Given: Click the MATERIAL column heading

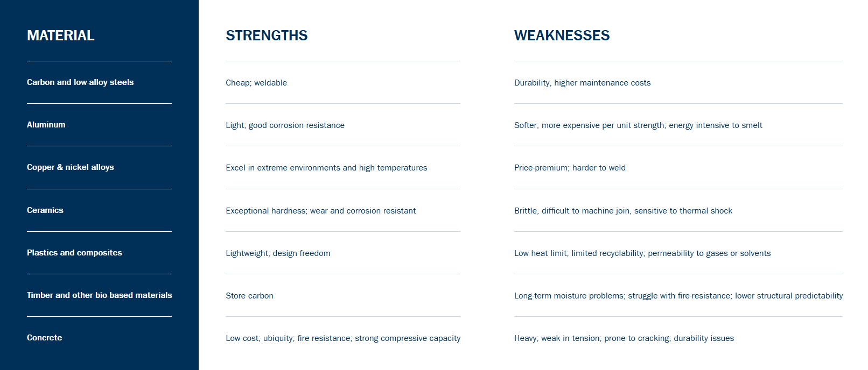Looking at the screenshot, I should 61,35.
